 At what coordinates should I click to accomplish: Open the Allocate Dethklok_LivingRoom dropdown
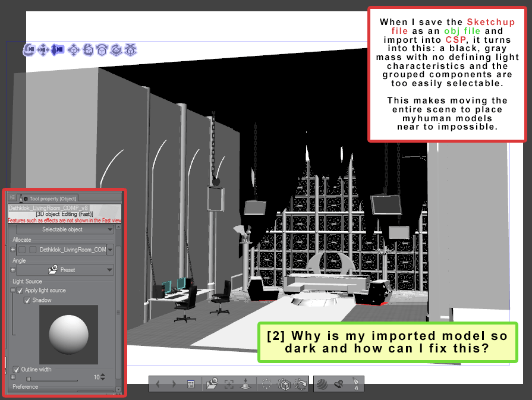tap(110, 250)
